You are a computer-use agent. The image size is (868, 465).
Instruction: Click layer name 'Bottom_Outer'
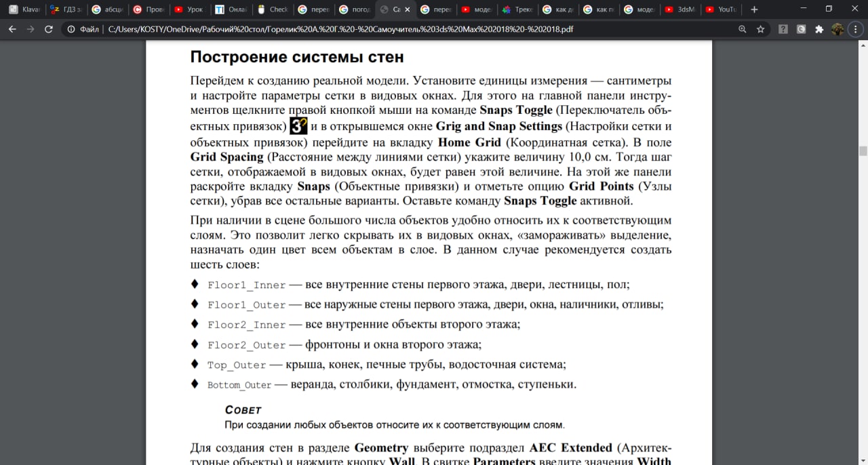tap(239, 385)
